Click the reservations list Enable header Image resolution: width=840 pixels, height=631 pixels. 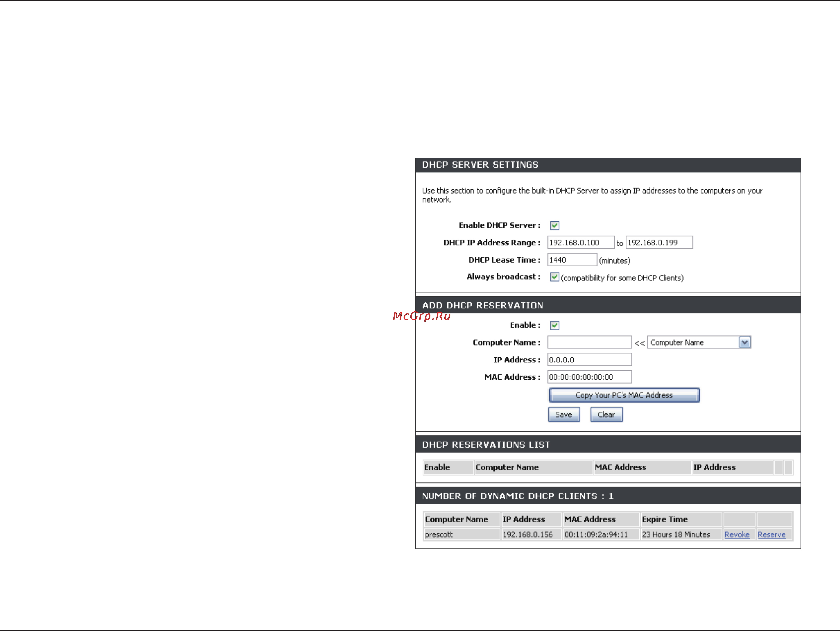[x=448, y=467]
